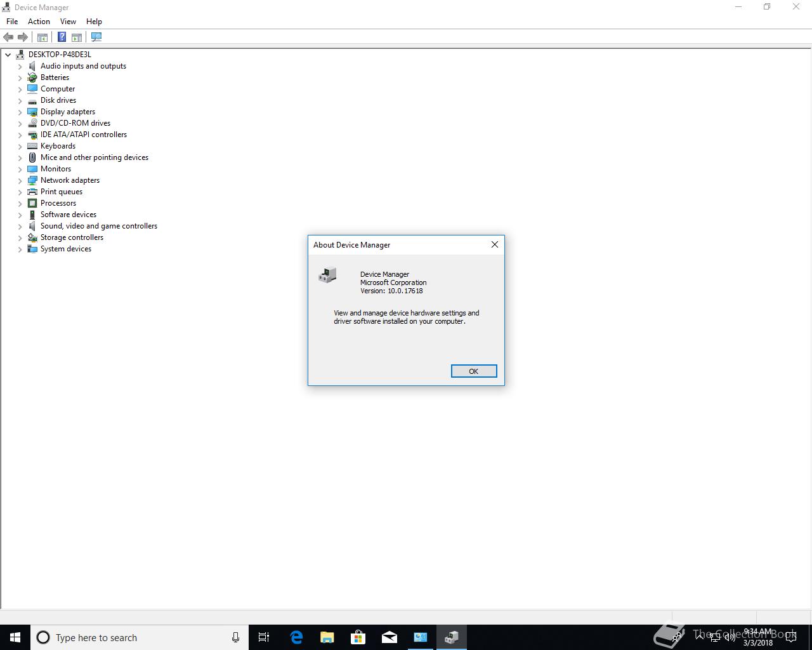Open Microsoft Store from the taskbar

click(x=358, y=637)
